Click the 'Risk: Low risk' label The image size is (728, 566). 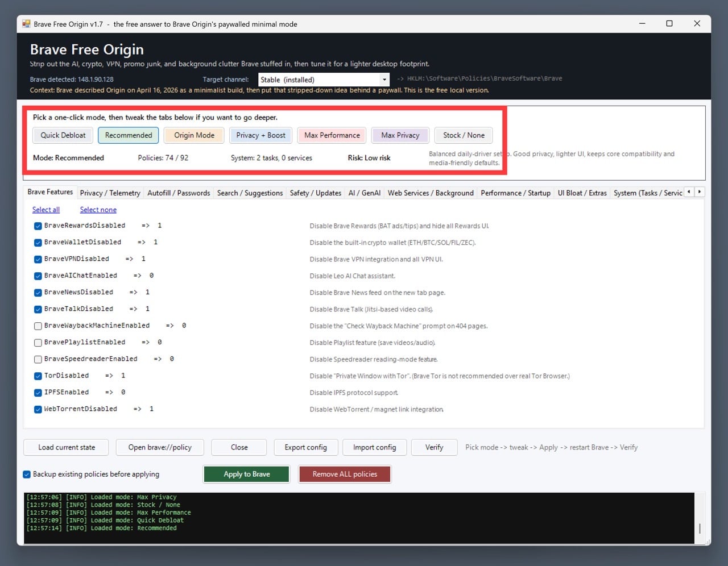tap(369, 158)
